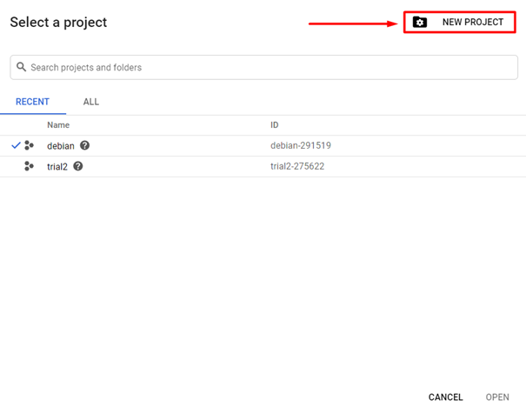Open help icon next to debian
Viewport: 526px width, 420px height.
tap(84, 145)
